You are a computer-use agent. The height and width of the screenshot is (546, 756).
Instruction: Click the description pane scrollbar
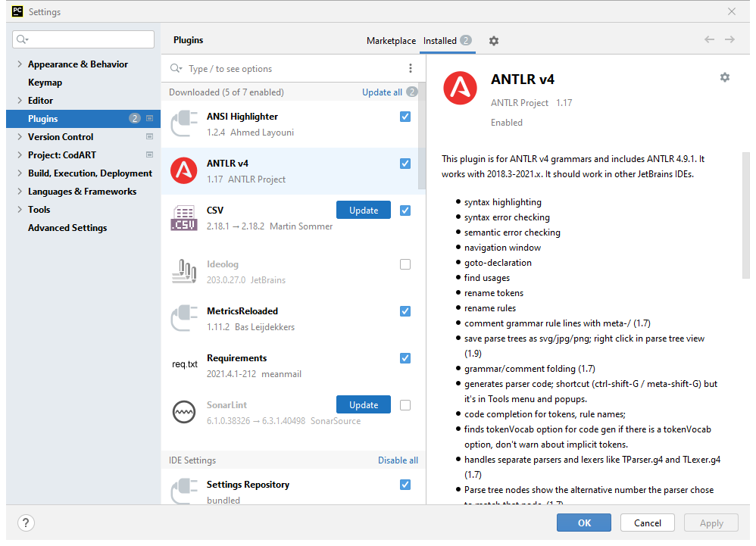(746, 215)
